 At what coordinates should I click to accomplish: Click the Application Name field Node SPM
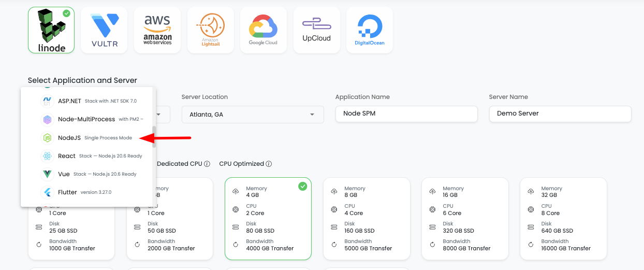point(406,113)
